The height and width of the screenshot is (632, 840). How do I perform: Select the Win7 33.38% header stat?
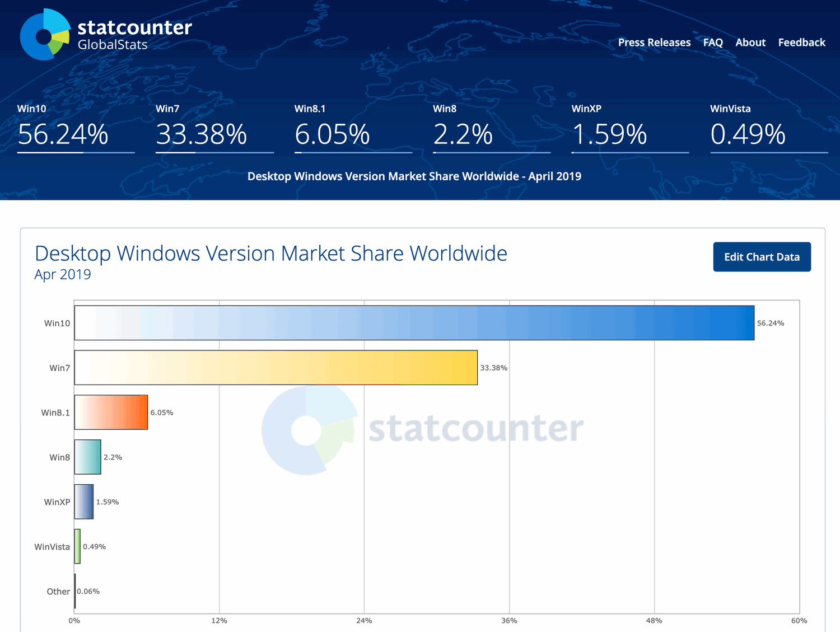pyautogui.click(x=201, y=134)
